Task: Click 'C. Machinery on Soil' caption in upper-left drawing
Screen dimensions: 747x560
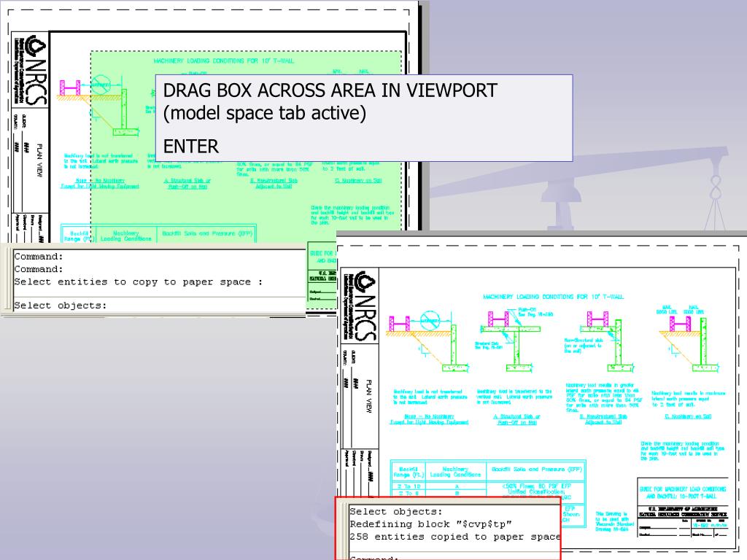Action: point(358,181)
